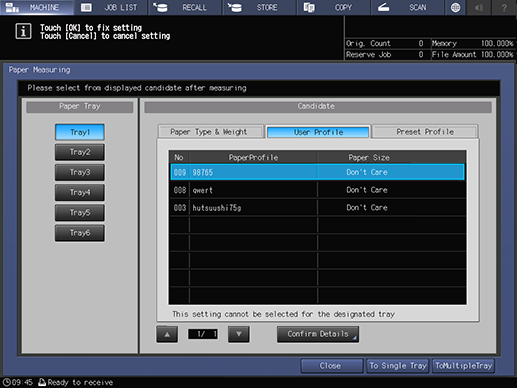The image size is (517, 388).
Task: Select Tray2 paper tray
Action: 80,152
